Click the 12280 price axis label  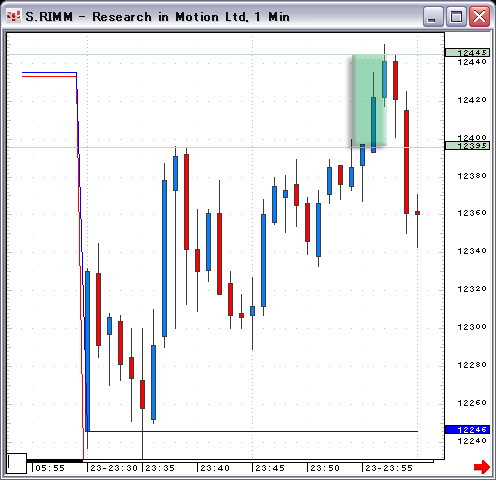coord(472,365)
